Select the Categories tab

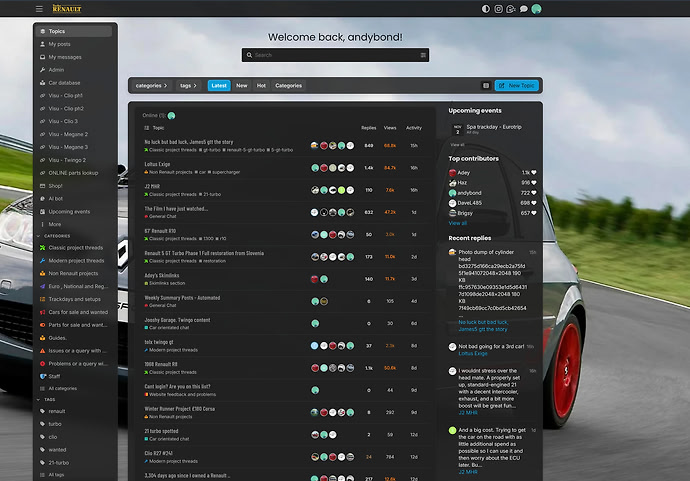(289, 85)
